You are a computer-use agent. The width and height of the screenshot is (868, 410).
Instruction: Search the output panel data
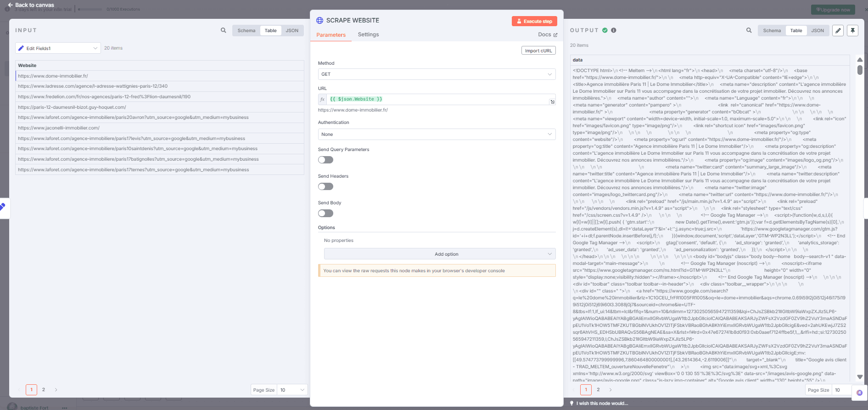(x=749, y=30)
